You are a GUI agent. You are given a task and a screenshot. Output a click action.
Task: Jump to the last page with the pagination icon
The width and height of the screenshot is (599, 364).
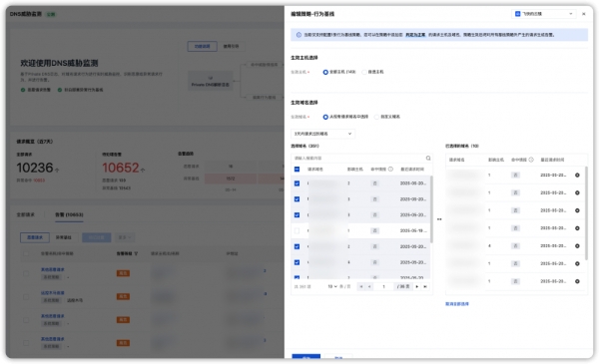coord(425,286)
